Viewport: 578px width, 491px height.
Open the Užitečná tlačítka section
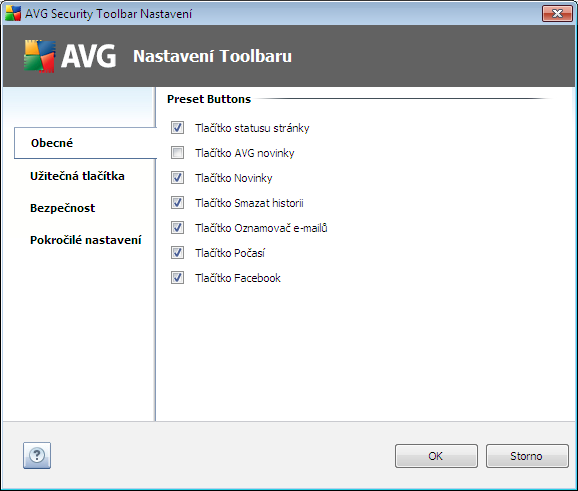pos(77,176)
